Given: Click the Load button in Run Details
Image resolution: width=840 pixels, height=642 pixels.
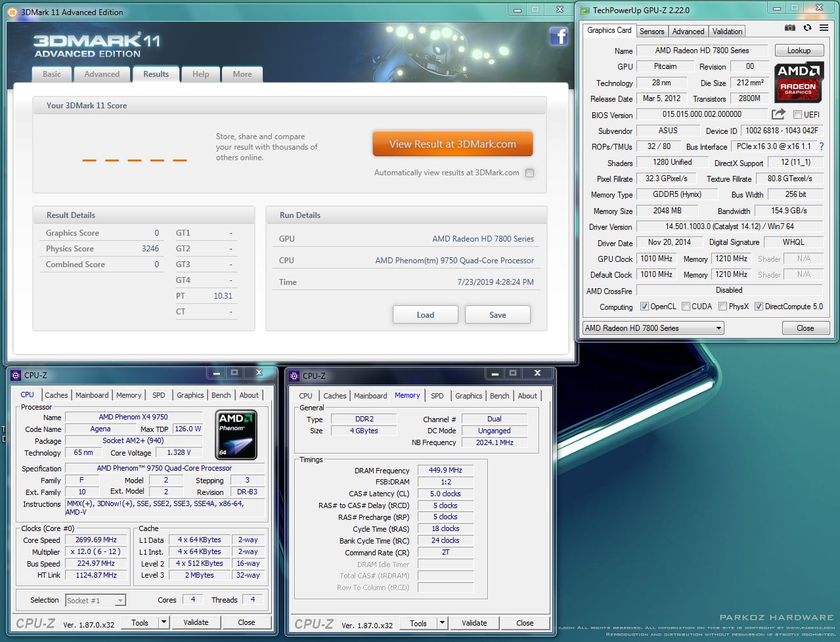Looking at the screenshot, I should [425, 314].
